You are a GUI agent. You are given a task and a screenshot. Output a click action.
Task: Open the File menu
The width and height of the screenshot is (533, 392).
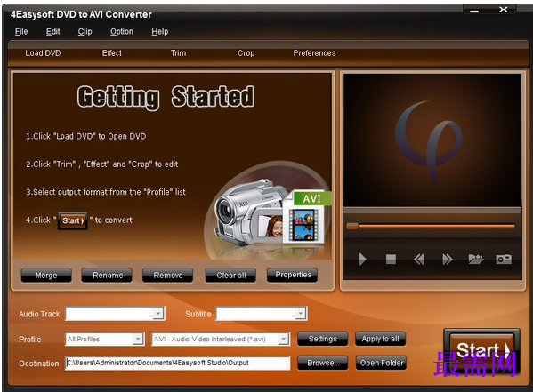[21, 32]
